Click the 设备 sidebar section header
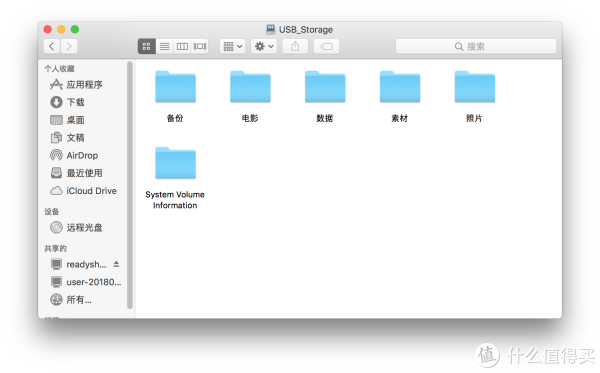Screen dimensions: 600x373 point(52,212)
